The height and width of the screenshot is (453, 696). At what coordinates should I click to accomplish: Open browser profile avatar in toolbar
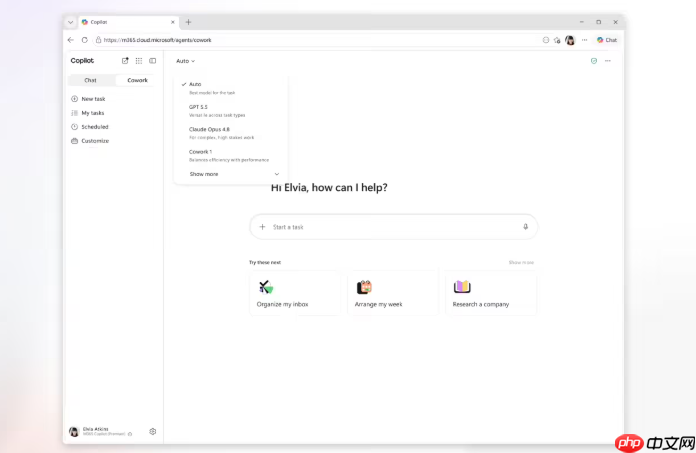tap(570, 40)
